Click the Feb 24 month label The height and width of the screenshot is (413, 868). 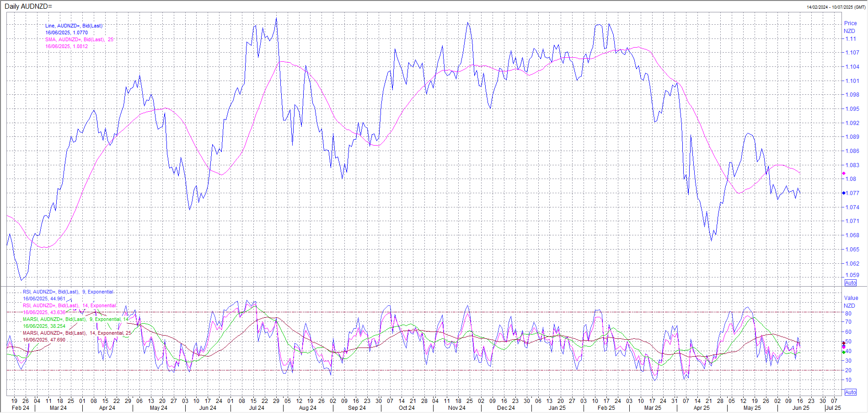coord(20,408)
